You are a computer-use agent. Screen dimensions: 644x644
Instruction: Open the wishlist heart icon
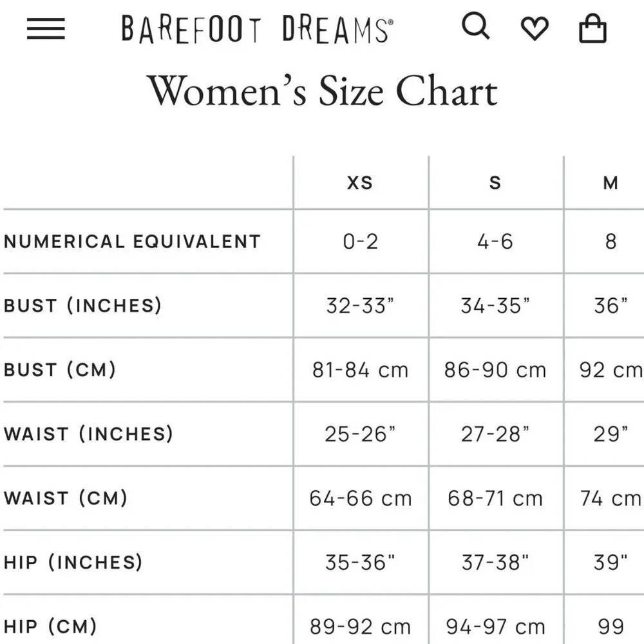(535, 28)
